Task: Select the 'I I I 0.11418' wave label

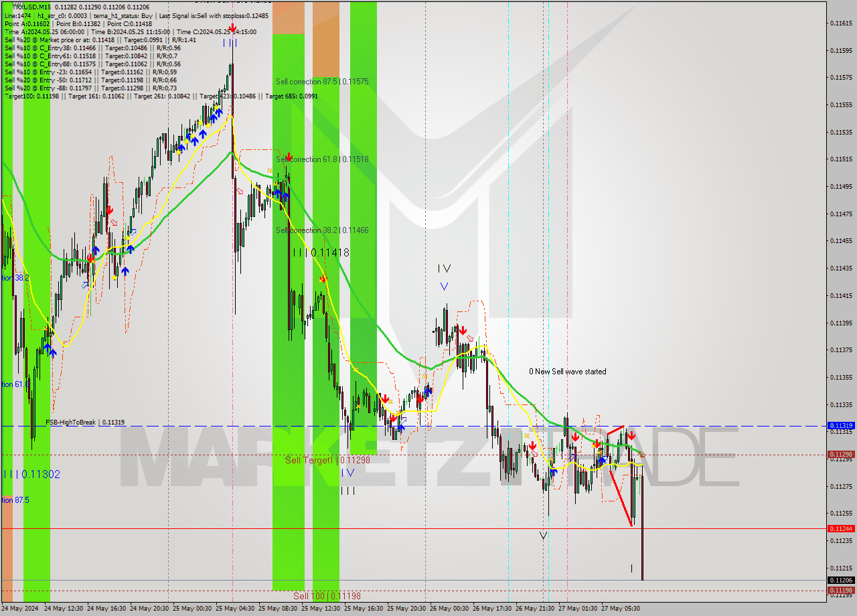Action: (x=321, y=252)
